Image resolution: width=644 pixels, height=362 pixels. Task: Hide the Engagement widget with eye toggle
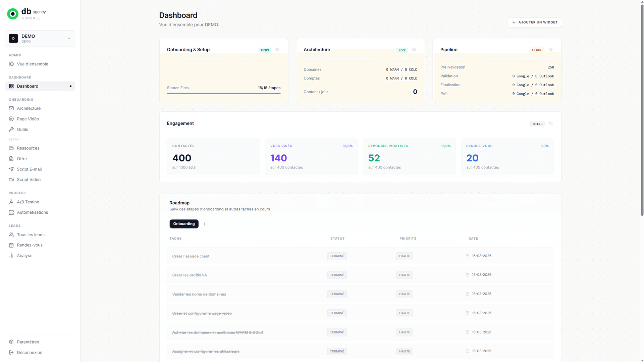pos(550,123)
